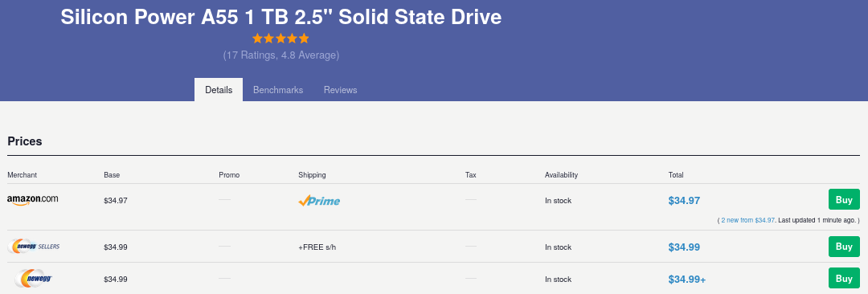This screenshot has width=868, height=294.
Task: Click the Amazon Prime shipping icon
Action: click(319, 201)
